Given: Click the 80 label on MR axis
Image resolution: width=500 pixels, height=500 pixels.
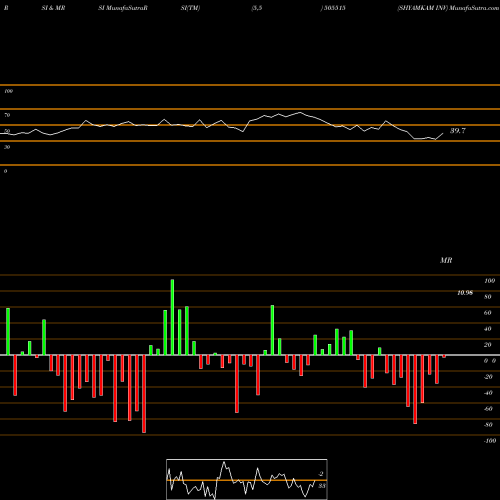Looking at the screenshot, I should (488, 297).
